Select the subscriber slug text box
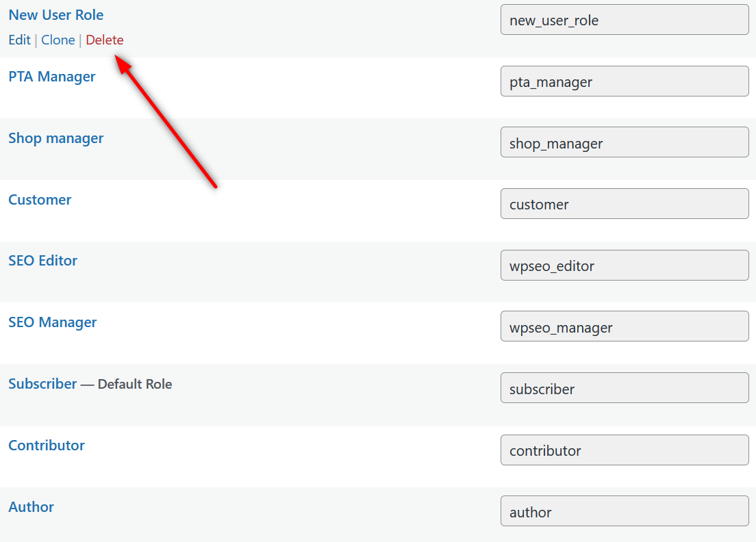This screenshot has height=542, width=756. 624,387
